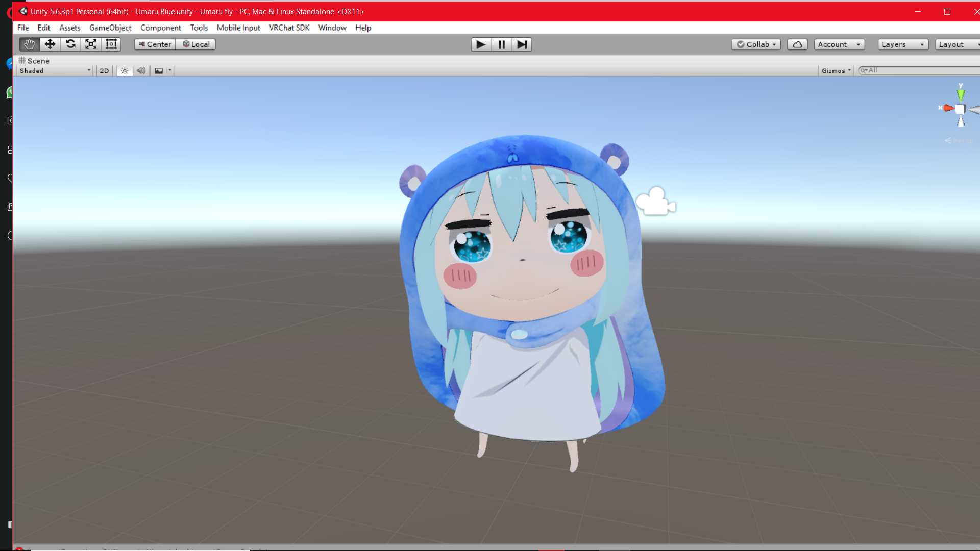The height and width of the screenshot is (551, 980).
Task: Toggle pivot Center button
Action: [155, 44]
